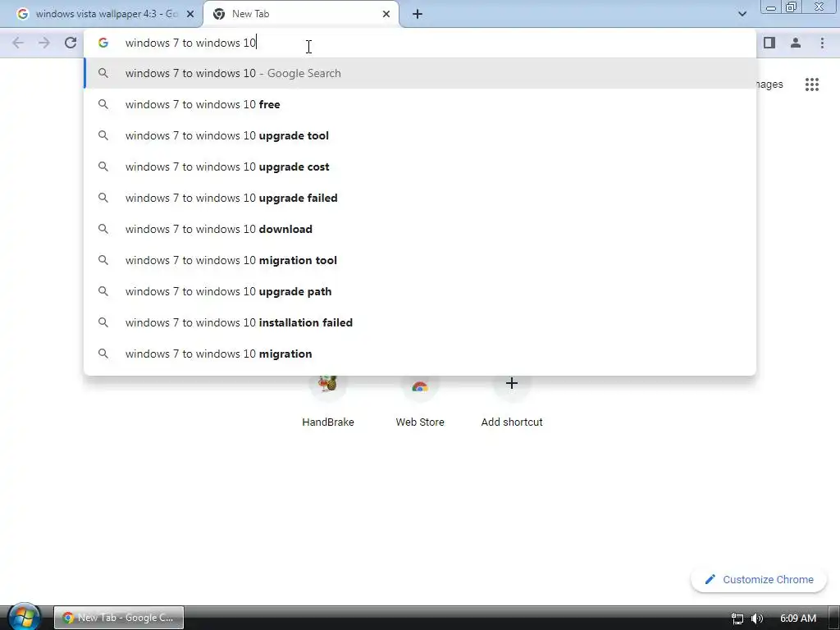The image size is (840, 630).
Task: Expand the tab search chevron
Action: 742,14
